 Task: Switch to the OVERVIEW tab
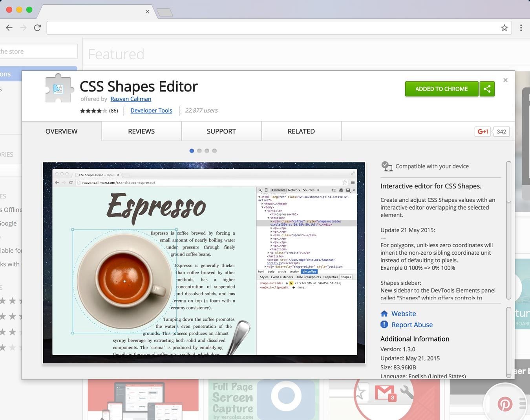[x=62, y=131]
